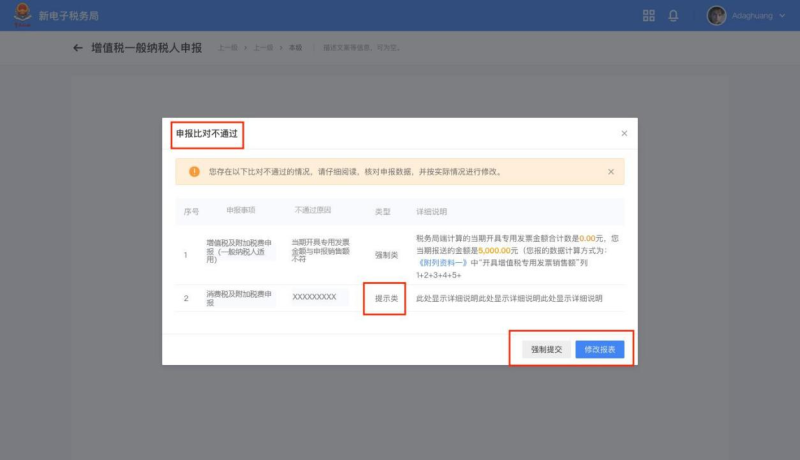This screenshot has width=800, height=460.
Task: Open the Adaghuang account dropdown arrow
Action: 782,16
